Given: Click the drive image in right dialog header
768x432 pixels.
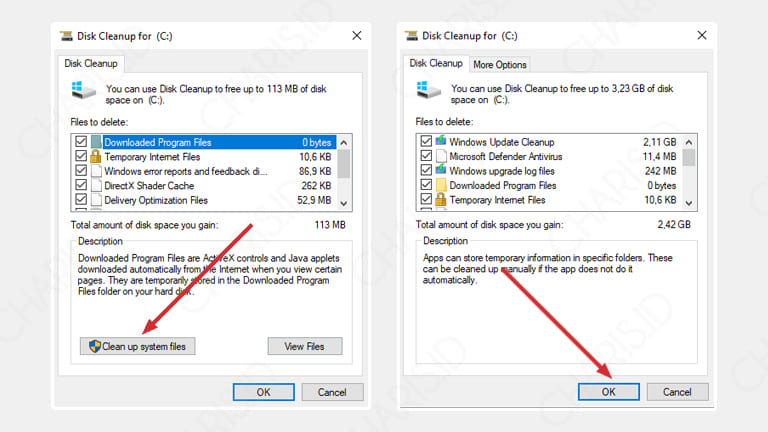Looking at the screenshot, I should tap(429, 90).
